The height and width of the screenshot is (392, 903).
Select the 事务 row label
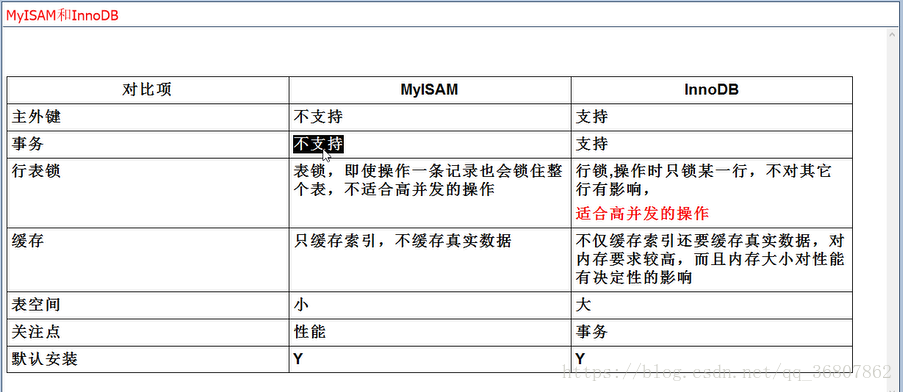[x=28, y=144]
